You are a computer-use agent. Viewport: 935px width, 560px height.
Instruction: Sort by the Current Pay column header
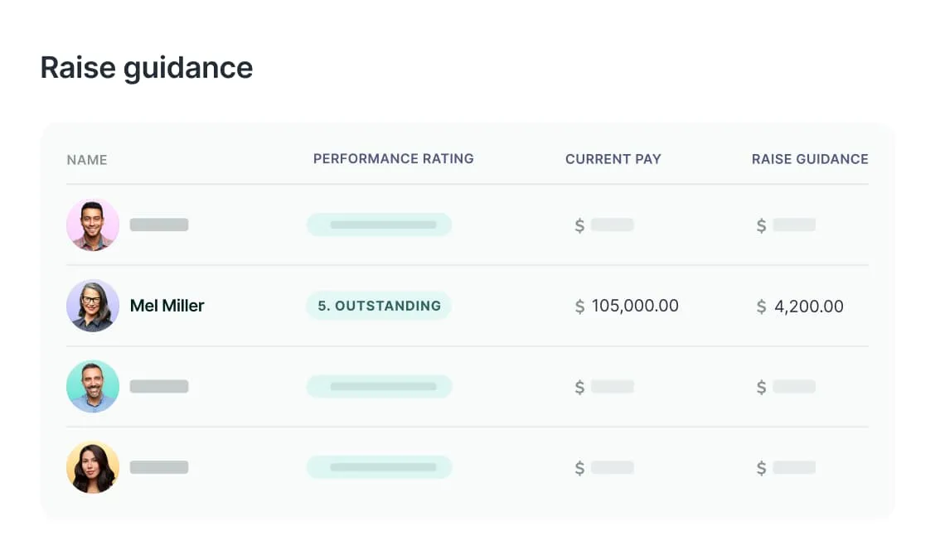pyautogui.click(x=613, y=159)
